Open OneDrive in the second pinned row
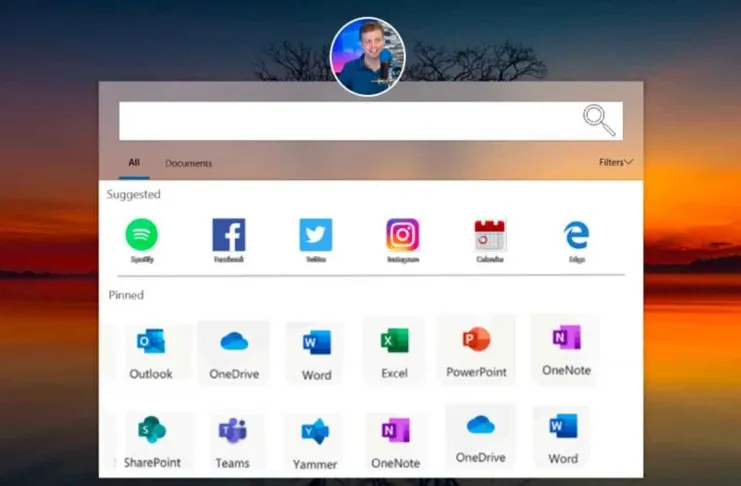This screenshot has height=486, width=741. coord(481,437)
